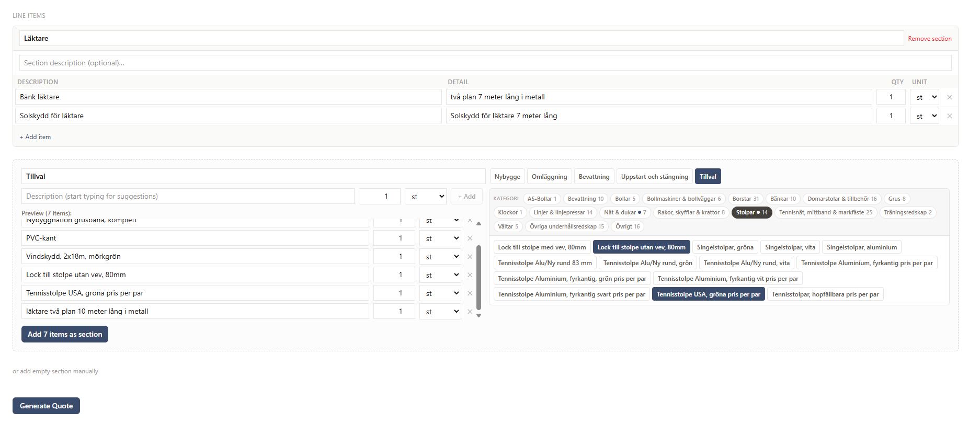The height and width of the screenshot is (423, 980).
Task: Edit quantity for Bänk läktare
Action: [x=891, y=97]
